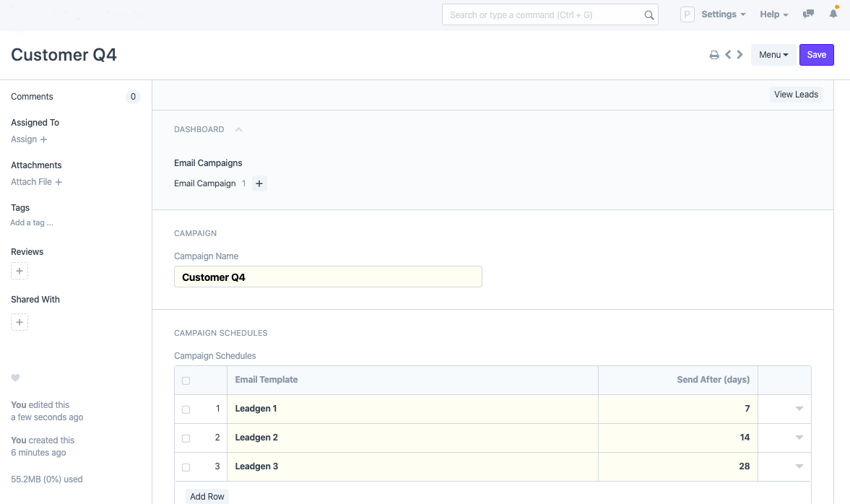Click the Campaign Name input field
The height and width of the screenshot is (504, 850).
[x=328, y=277]
